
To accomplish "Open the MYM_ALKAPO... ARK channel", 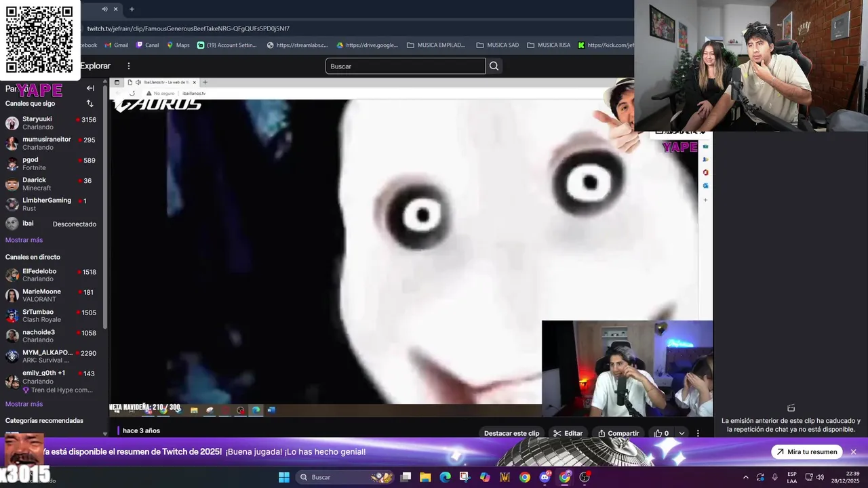I will (52, 356).
